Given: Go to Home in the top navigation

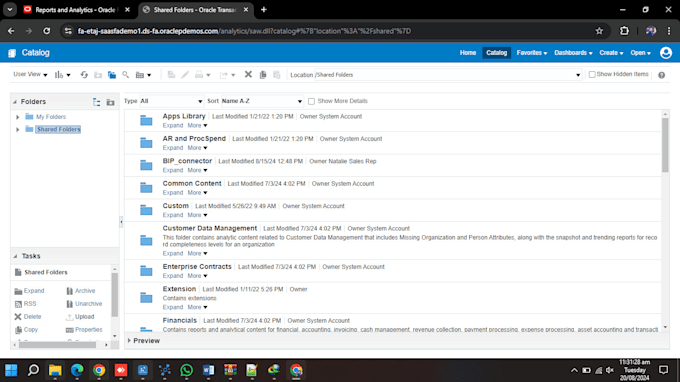Looking at the screenshot, I should [x=468, y=52].
